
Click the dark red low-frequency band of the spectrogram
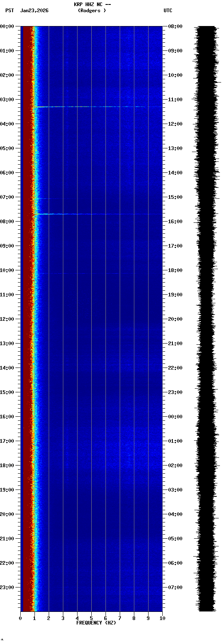pyautogui.click(x=27, y=319)
